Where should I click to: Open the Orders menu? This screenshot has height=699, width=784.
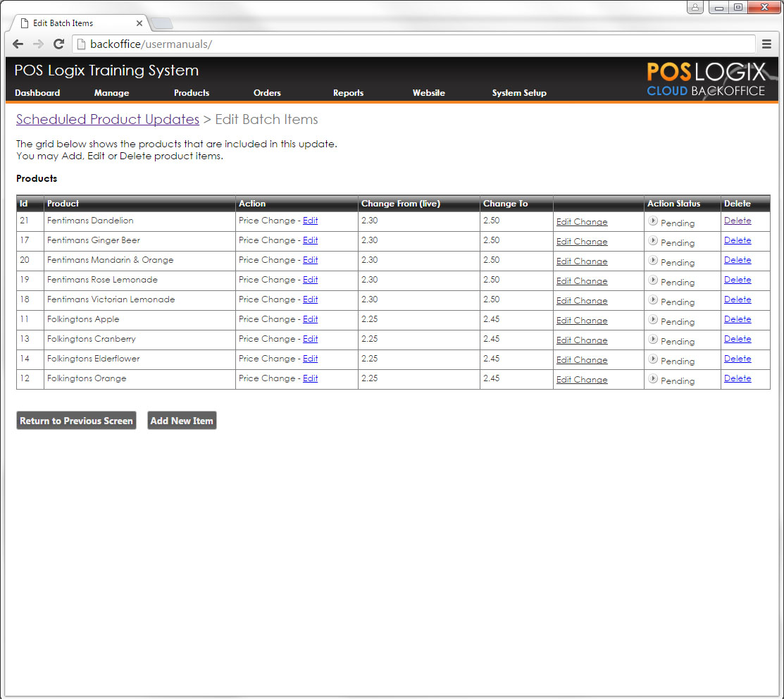click(x=267, y=93)
